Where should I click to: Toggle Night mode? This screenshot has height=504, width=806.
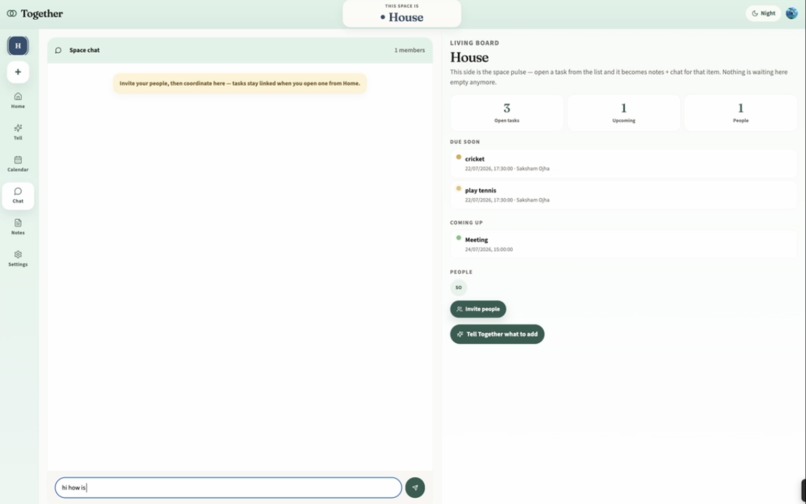pyautogui.click(x=763, y=13)
